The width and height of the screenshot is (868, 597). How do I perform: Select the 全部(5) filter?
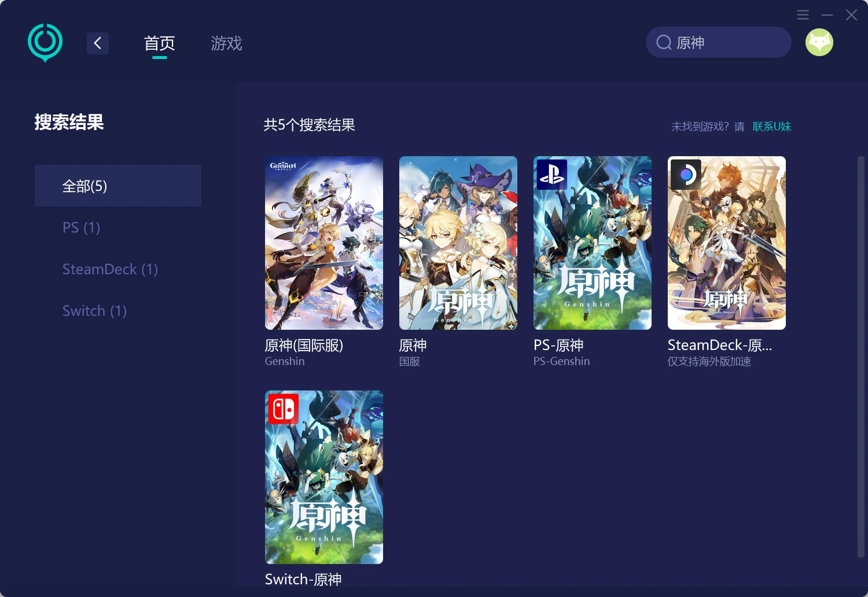[118, 186]
